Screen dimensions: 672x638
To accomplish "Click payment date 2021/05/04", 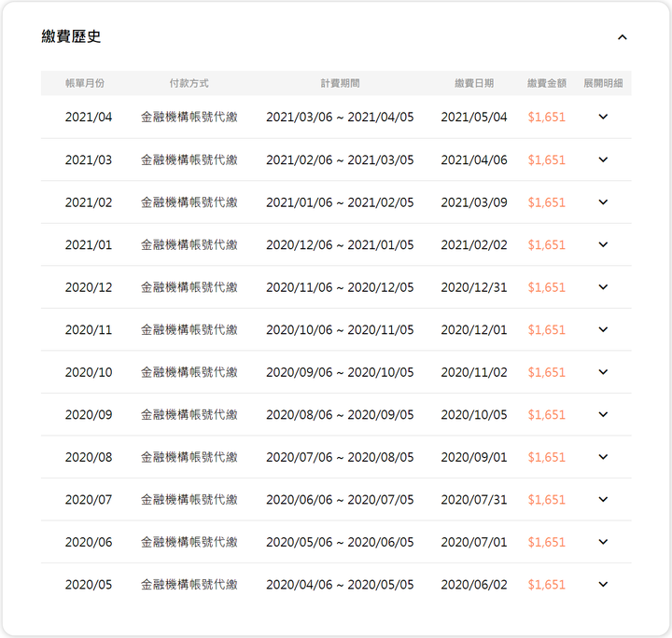I will point(474,117).
